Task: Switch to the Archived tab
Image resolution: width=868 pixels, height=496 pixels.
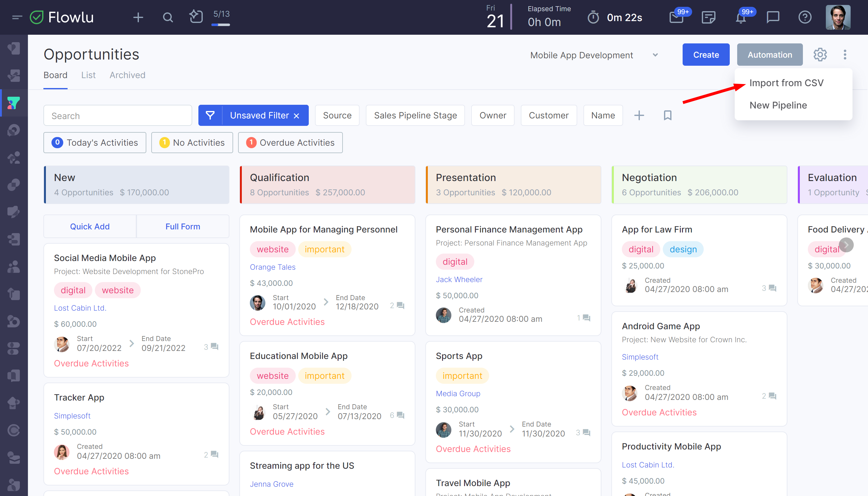Action: [127, 75]
